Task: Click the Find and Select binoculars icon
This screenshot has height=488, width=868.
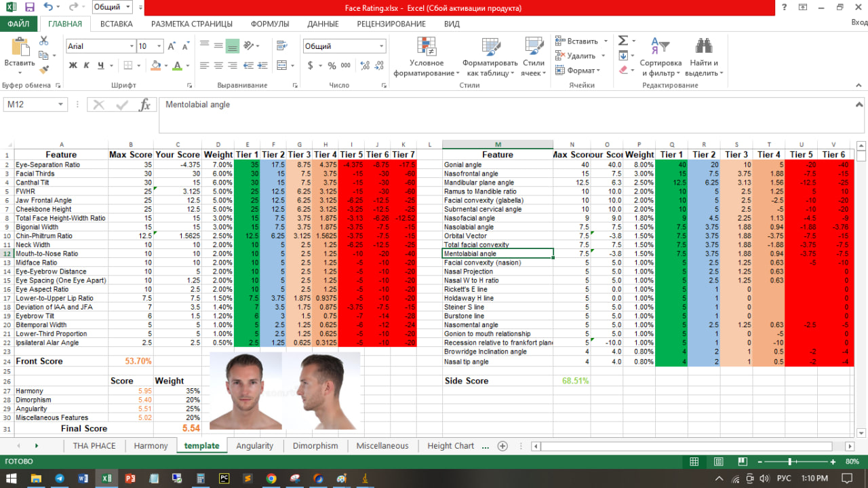Action: pyautogui.click(x=703, y=46)
